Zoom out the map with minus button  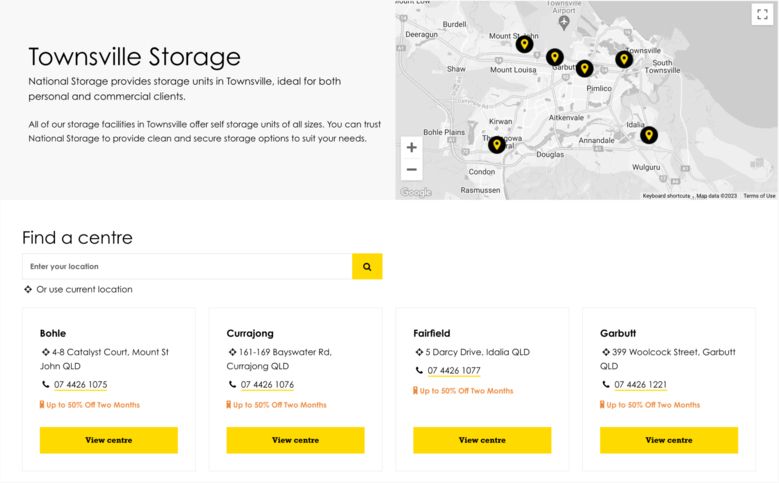pos(411,169)
